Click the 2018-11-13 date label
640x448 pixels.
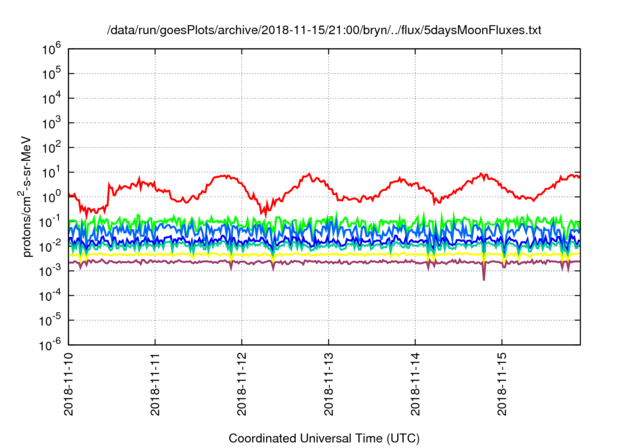(329, 383)
